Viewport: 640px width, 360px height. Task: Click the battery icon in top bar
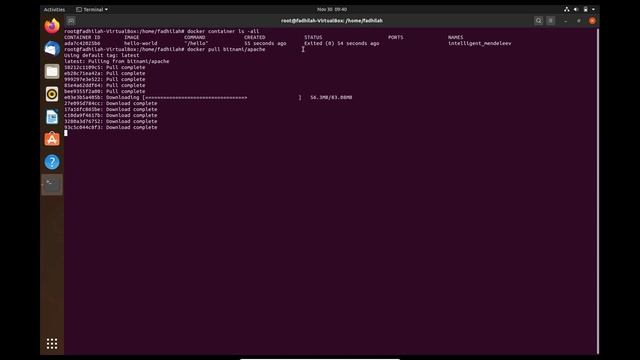(x=585, y=9)
